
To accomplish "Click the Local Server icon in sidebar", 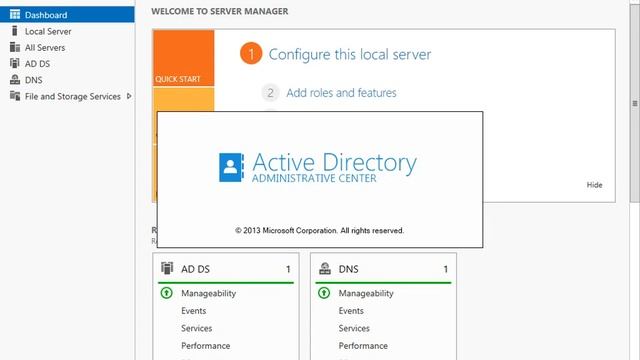I will 15,31.
